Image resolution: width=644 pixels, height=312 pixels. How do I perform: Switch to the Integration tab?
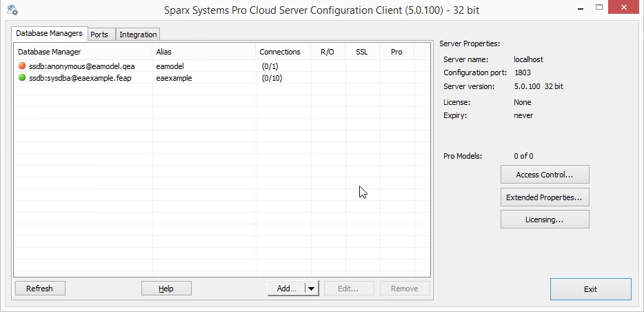click(138, 35)
